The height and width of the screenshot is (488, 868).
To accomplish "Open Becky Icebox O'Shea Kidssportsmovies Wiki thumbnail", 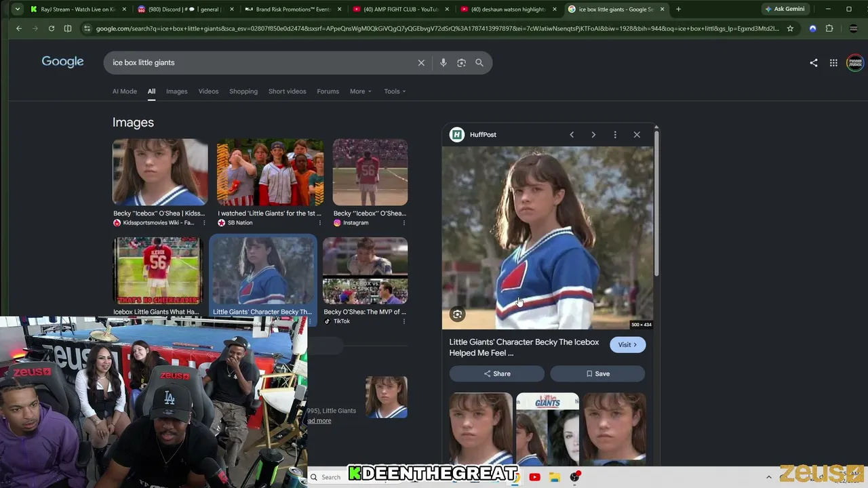I will (160, 172).
